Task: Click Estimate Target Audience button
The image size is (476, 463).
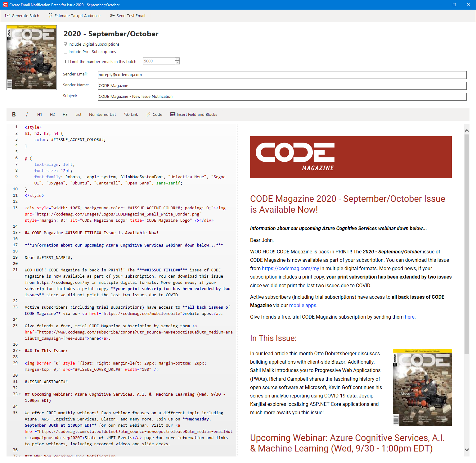Action: click(x=74, y=16)
